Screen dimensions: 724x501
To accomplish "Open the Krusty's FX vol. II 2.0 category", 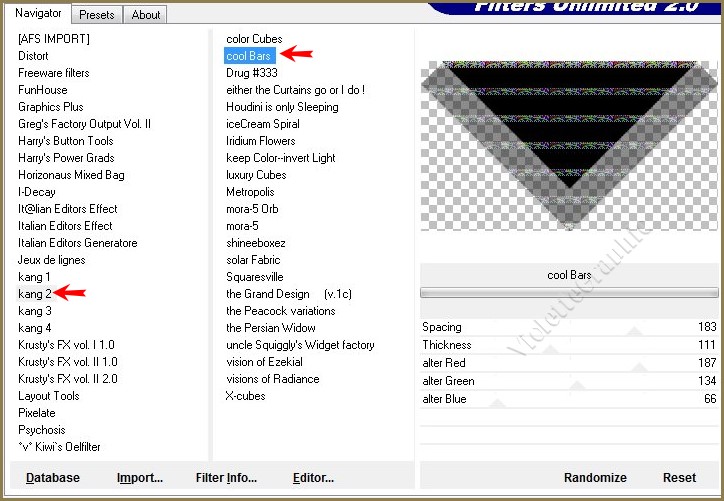I will tap(67, 379).
